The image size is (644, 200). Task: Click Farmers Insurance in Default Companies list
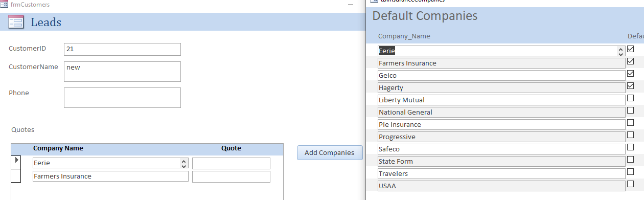(x=502, y=63)
